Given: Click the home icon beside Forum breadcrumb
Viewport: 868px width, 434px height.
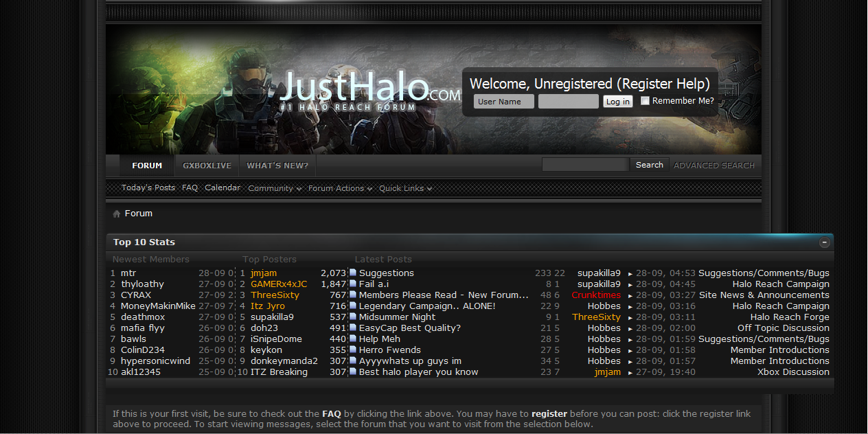Looking at the screenshot, I should click(117, 214).
